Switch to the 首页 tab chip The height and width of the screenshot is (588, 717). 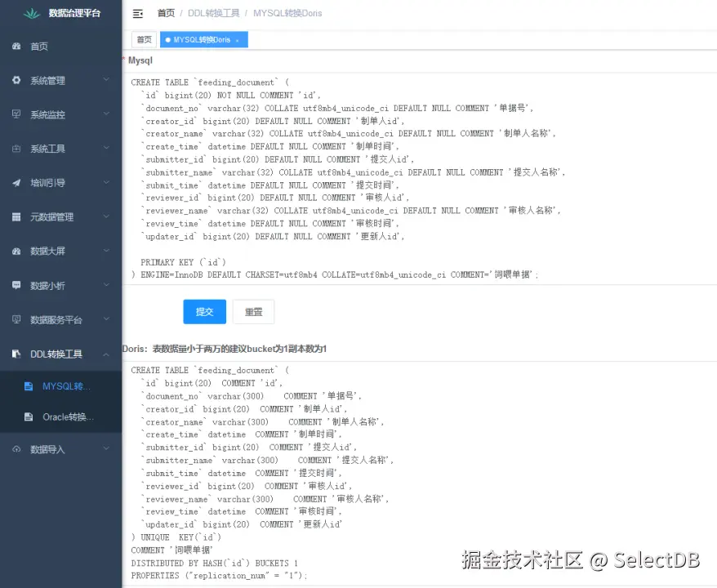point(144,39)
